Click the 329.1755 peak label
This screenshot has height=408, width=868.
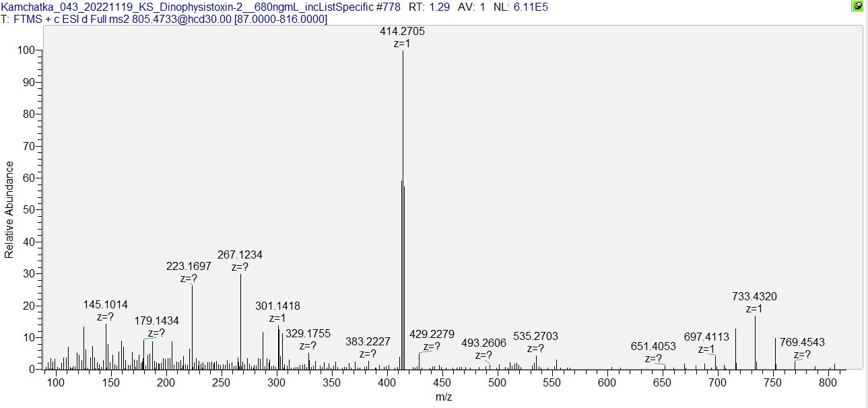tap(308, 334)
